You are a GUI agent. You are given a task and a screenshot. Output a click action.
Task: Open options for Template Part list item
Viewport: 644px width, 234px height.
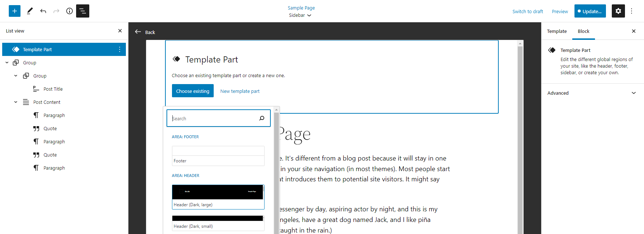120,49
